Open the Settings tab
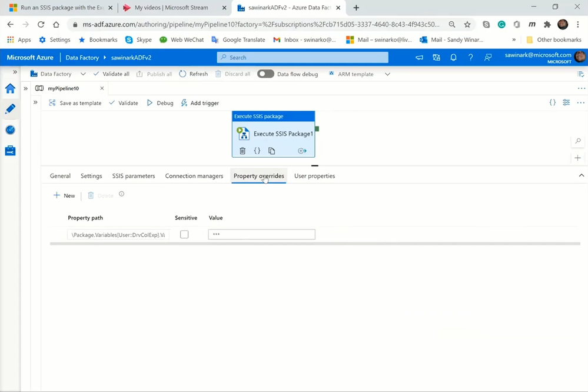588x392 pixels. point(91,176)
